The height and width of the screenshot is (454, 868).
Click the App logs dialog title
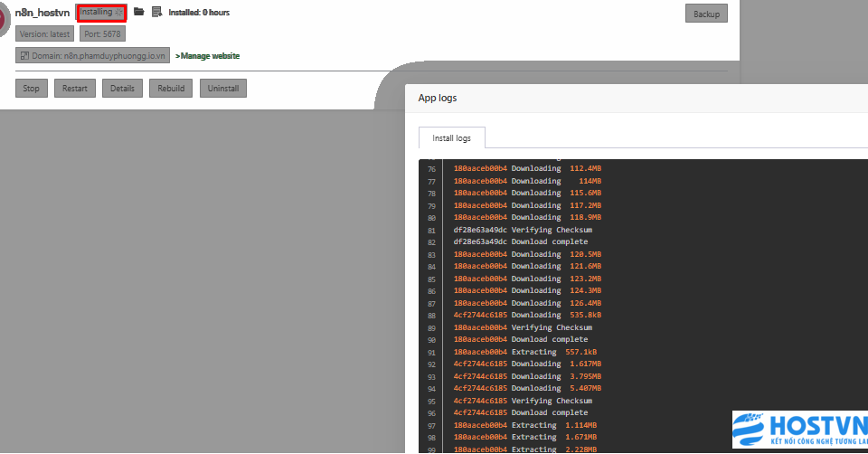pos(438,98)
